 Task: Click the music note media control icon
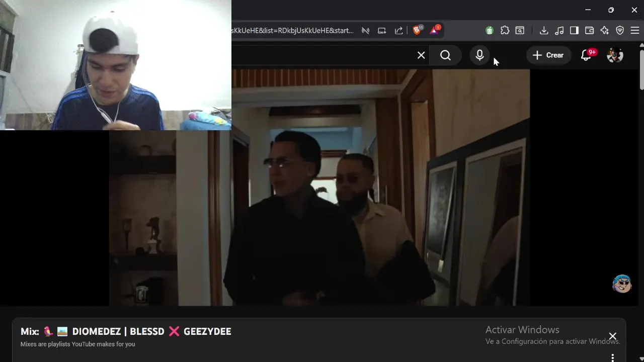coord(559,31)
